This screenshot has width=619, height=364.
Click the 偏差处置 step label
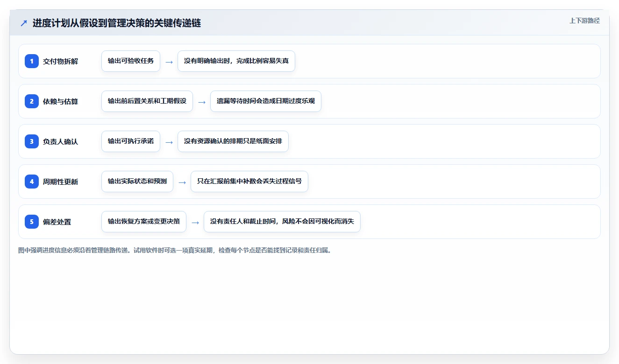point(57,222)
